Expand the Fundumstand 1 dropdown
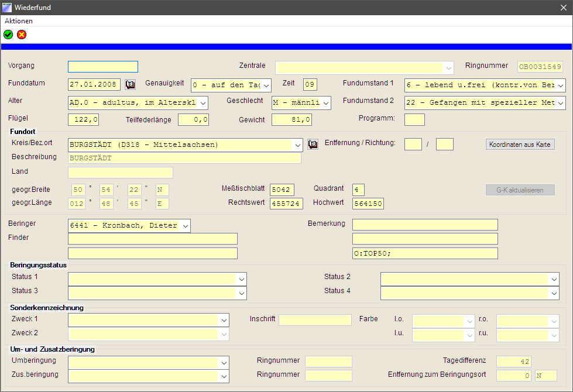 coord(561,85)
